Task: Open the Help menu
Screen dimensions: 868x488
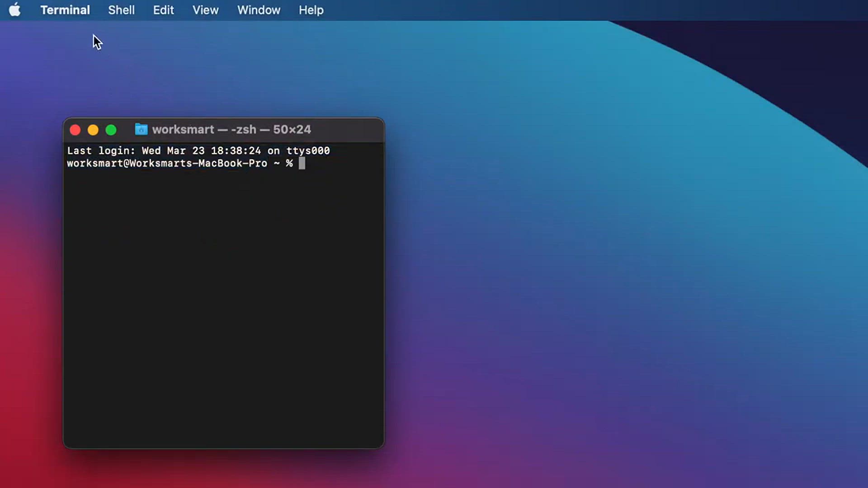Action: 311,10
